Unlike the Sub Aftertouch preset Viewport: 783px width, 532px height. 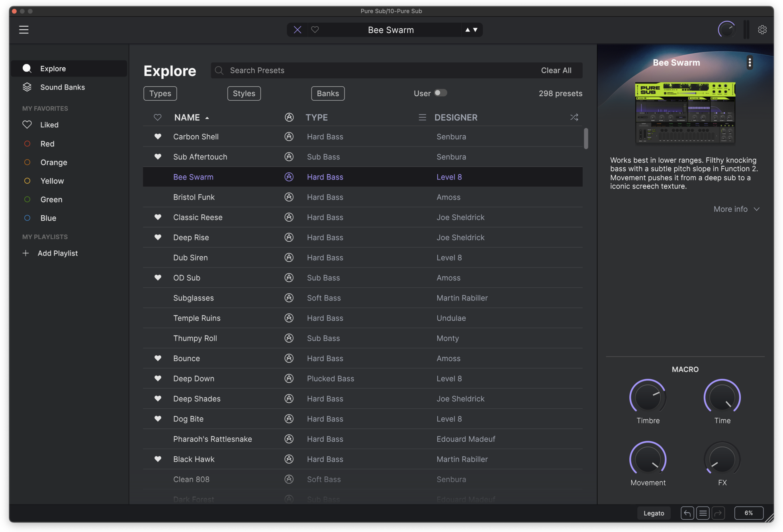(x=158, y=157)
